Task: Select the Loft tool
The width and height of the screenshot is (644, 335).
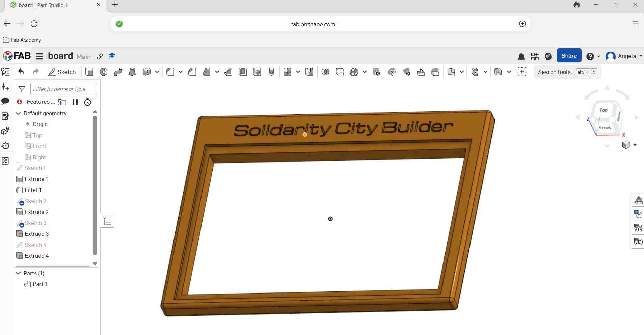Action: pos(132,72)
